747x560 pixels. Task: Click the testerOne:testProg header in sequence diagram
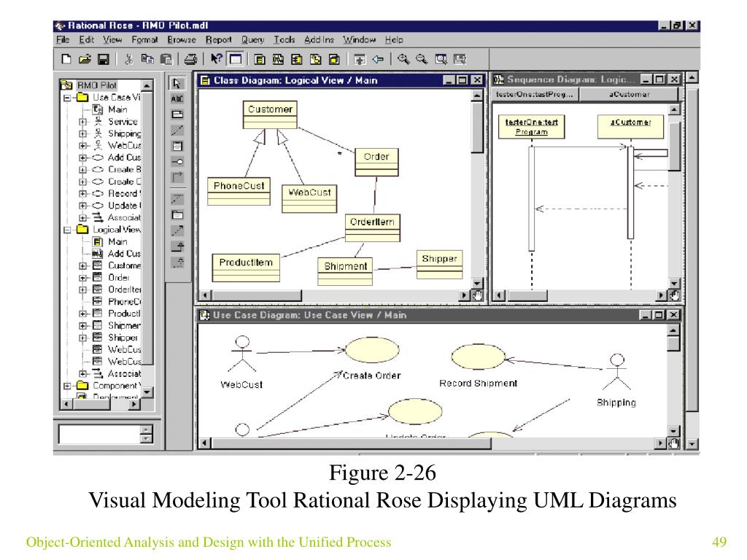[x=535, y=95]
